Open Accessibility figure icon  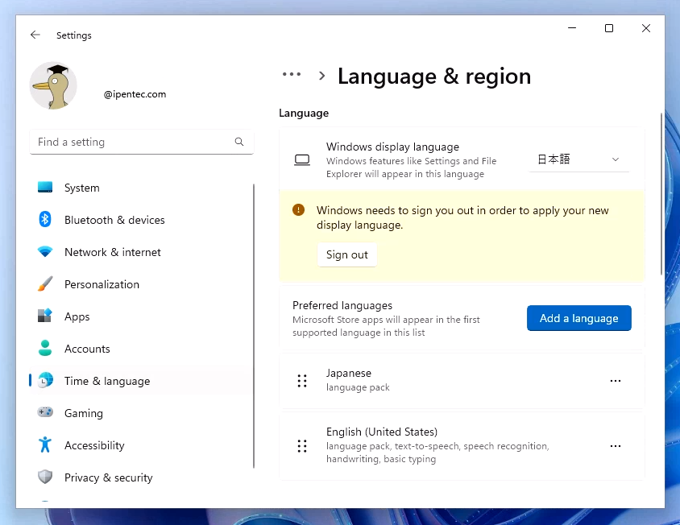pyautogui.click(x=45, y=445)
